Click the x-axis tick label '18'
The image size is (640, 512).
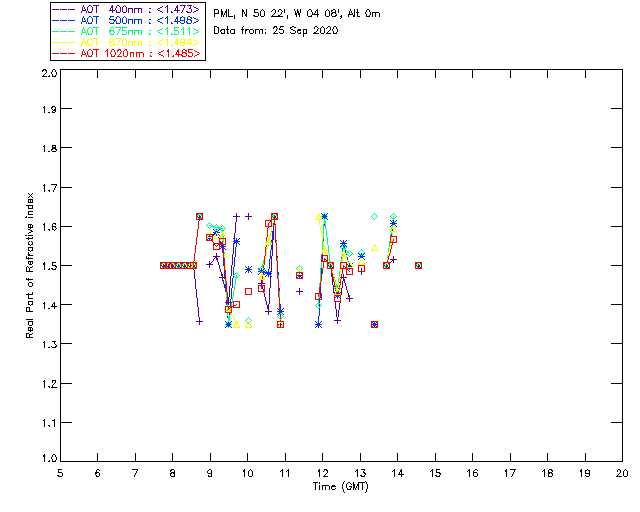pos(547,473)
